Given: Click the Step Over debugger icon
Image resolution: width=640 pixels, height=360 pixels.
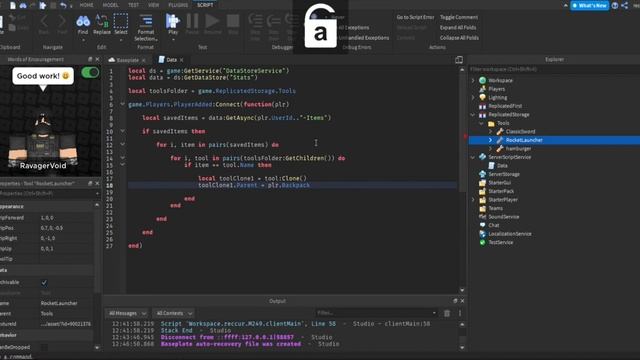Looking at the screenshot, I should coord(273,20).
